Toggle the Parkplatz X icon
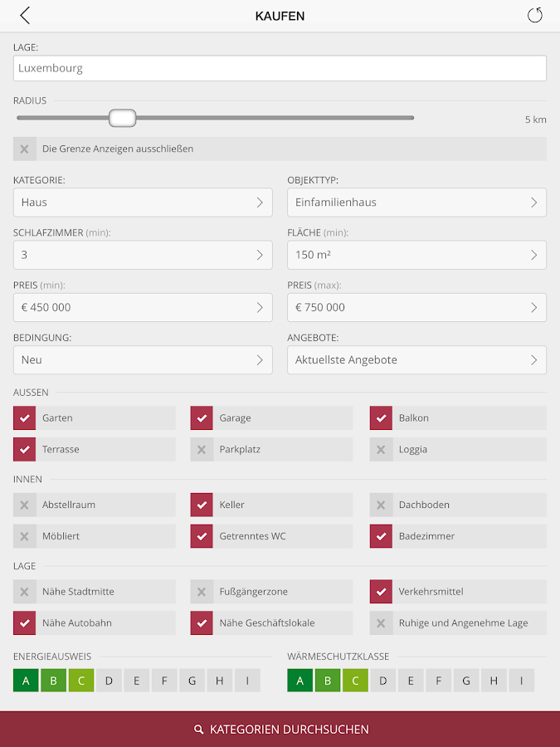Image resolution: width=560 pixels, height=747 pixels. point(202,450)
